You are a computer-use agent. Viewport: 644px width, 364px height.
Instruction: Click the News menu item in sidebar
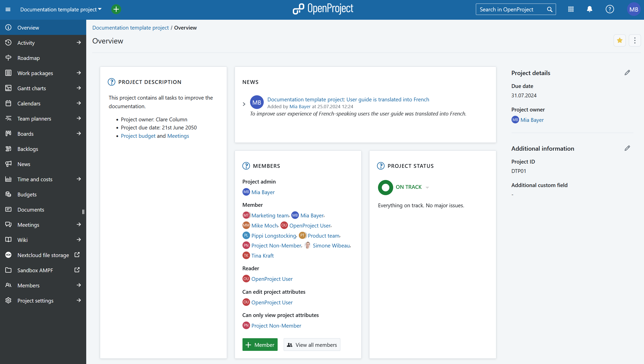(x=24, y=164)
